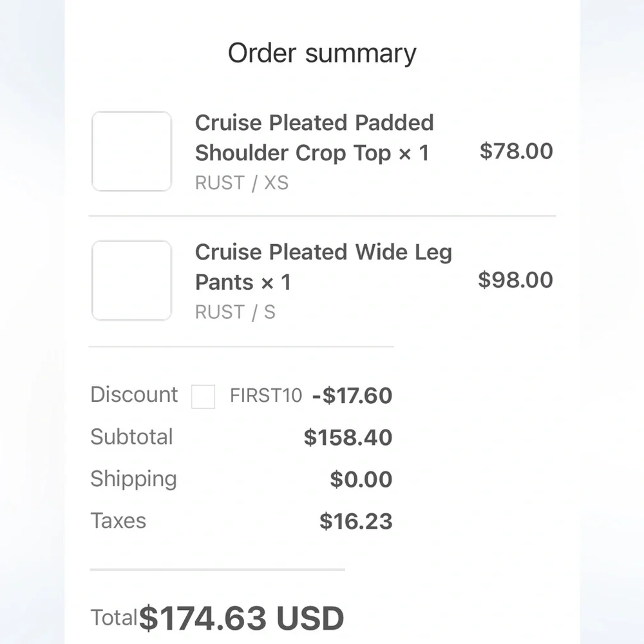The image size is (644, 644).
Task: Click the $78.00 crop top price
Action: [x=516, y=151]
